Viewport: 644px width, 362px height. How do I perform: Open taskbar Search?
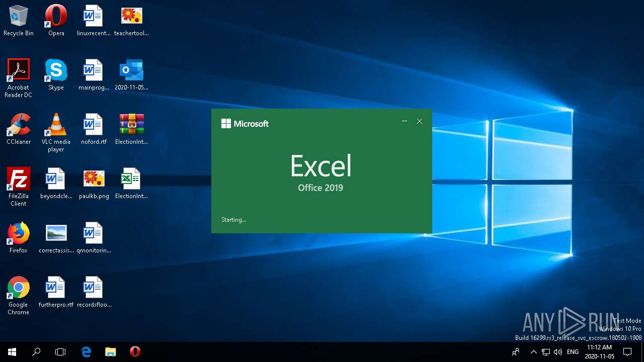36,352
